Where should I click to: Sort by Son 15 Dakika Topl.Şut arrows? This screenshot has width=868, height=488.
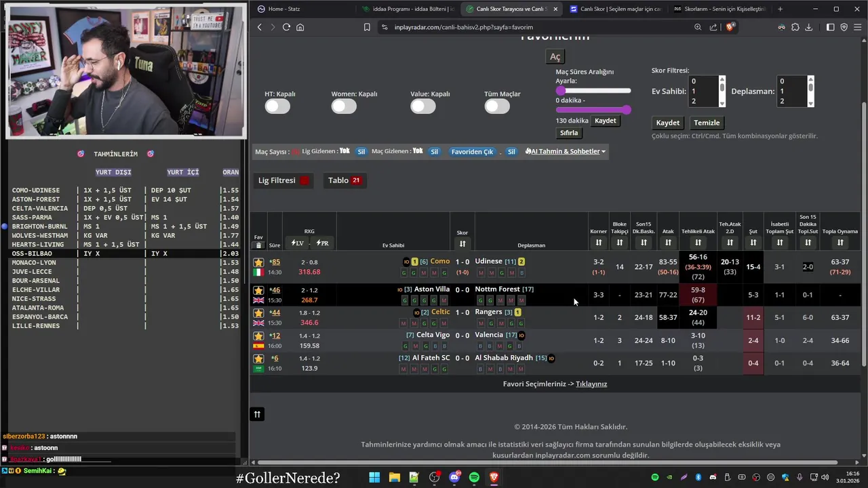pyautogui.click(x=808, y=243)
